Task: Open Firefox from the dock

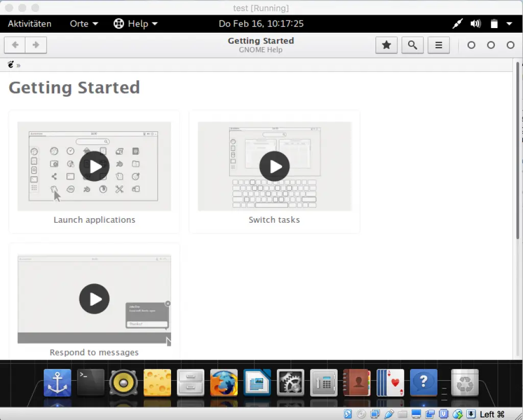Action: click(x=223, y=382)
